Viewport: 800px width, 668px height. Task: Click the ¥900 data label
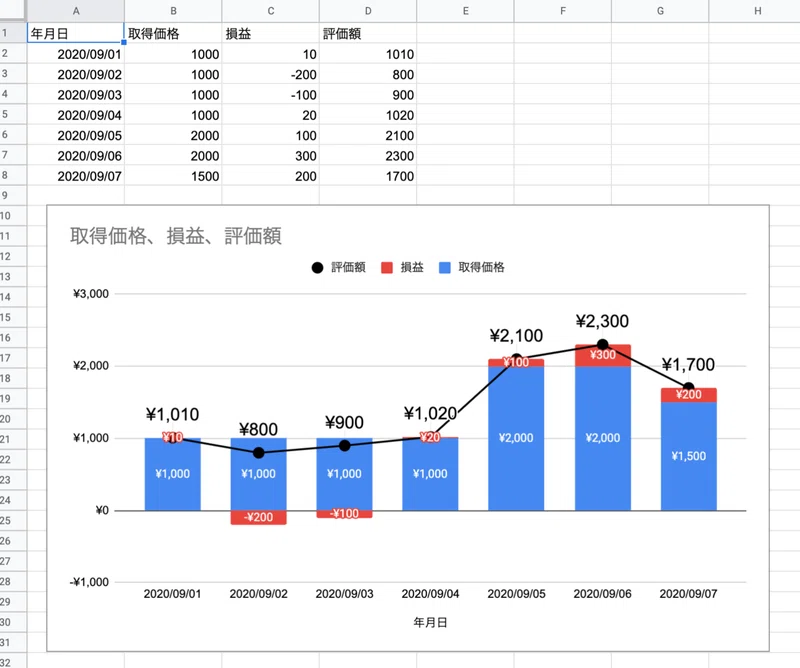[344, 422]
